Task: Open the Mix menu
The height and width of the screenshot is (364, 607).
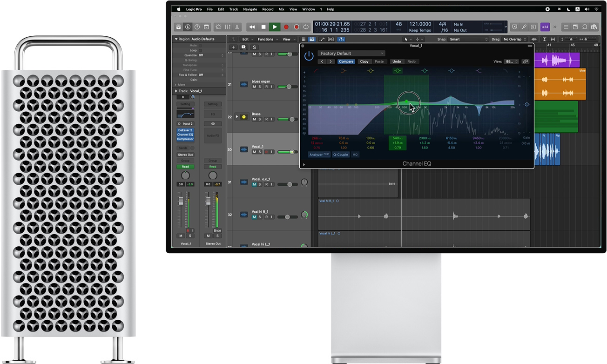Action: 282,9
